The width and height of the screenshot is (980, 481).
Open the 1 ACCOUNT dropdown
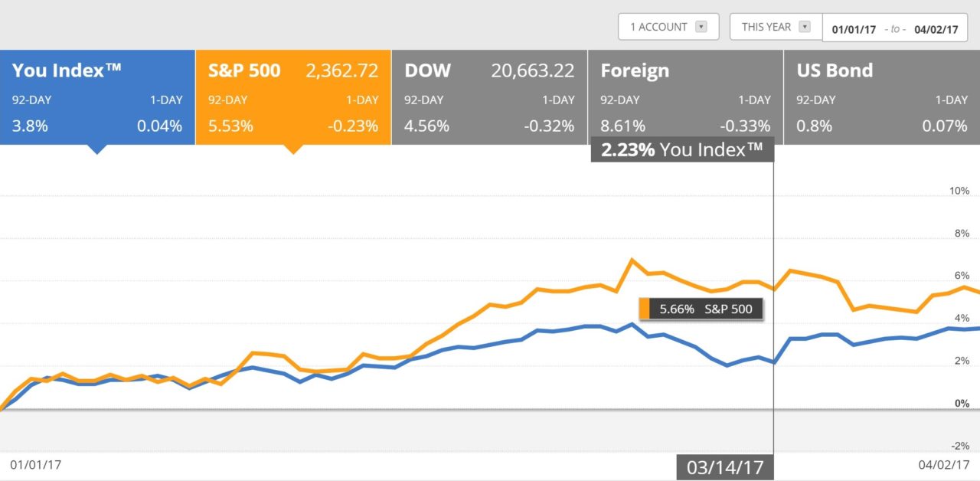coord(668,27)
